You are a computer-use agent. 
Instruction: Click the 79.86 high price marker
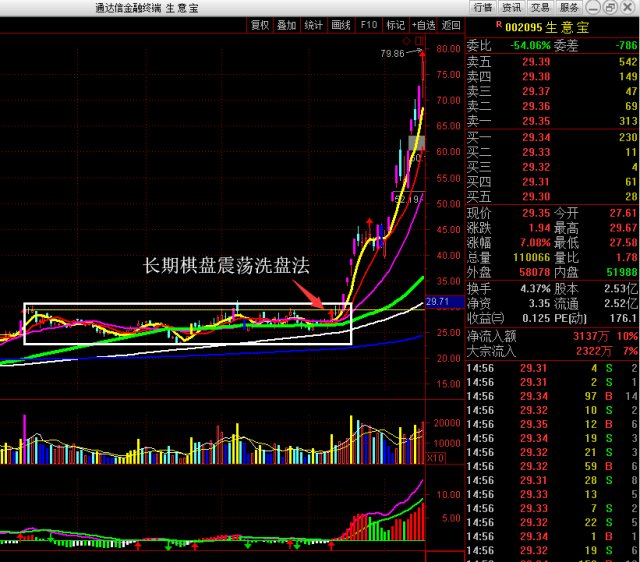[393, 54]
